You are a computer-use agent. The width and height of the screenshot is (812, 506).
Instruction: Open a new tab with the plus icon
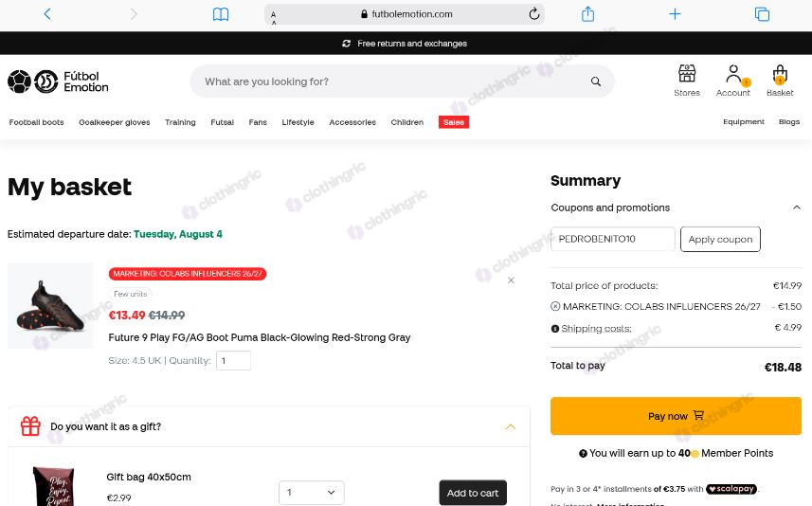pos(675,14)
